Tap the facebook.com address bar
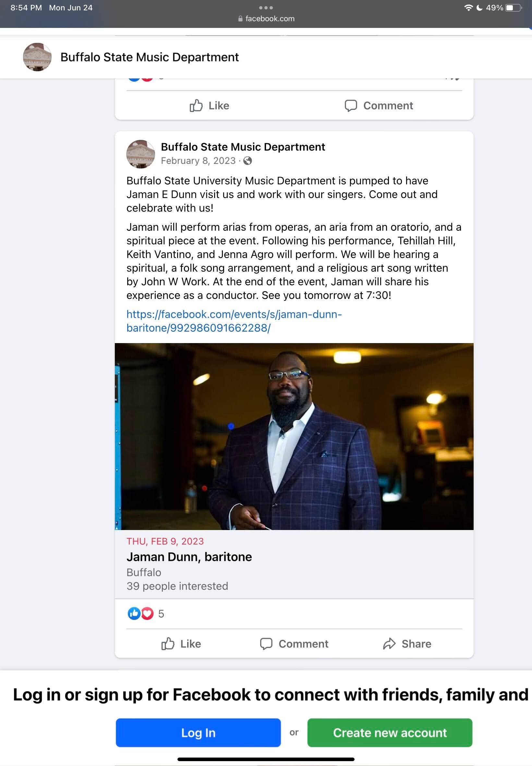The width and height of the screenshot is (532, 766). click(266, 19)
